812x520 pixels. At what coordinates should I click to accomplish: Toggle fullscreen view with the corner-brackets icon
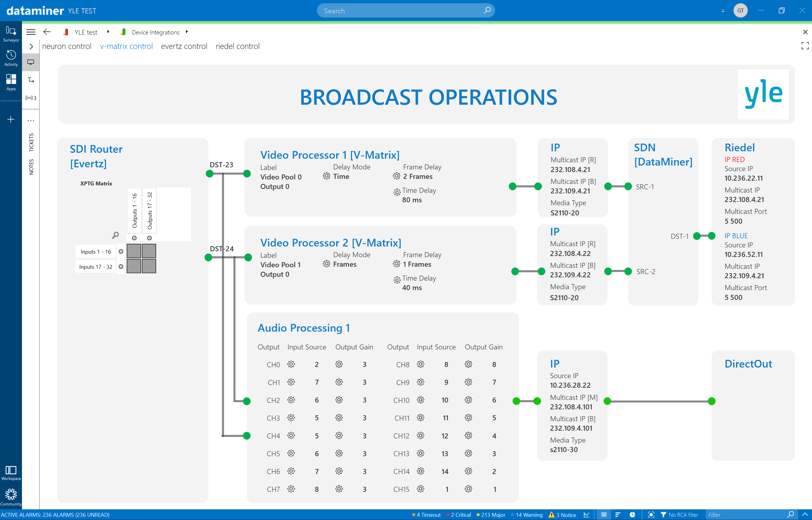805,46
